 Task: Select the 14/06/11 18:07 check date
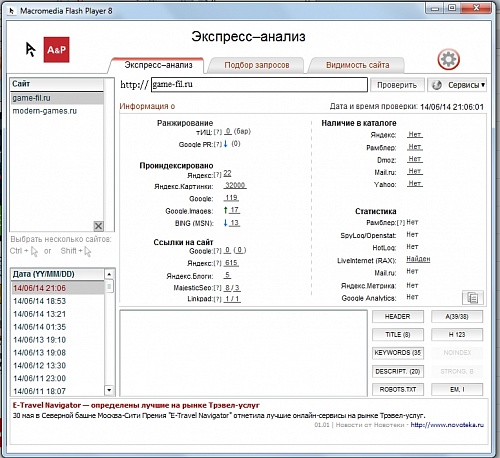[x=58, y=391]
